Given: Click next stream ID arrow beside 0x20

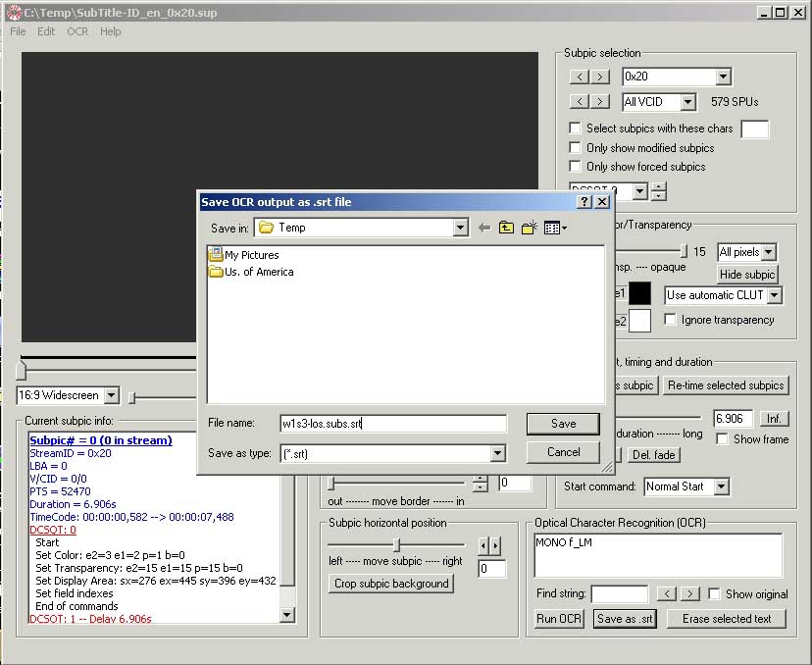Looking at the screenshot, I should pyautogui.click(x=599, y=77).
